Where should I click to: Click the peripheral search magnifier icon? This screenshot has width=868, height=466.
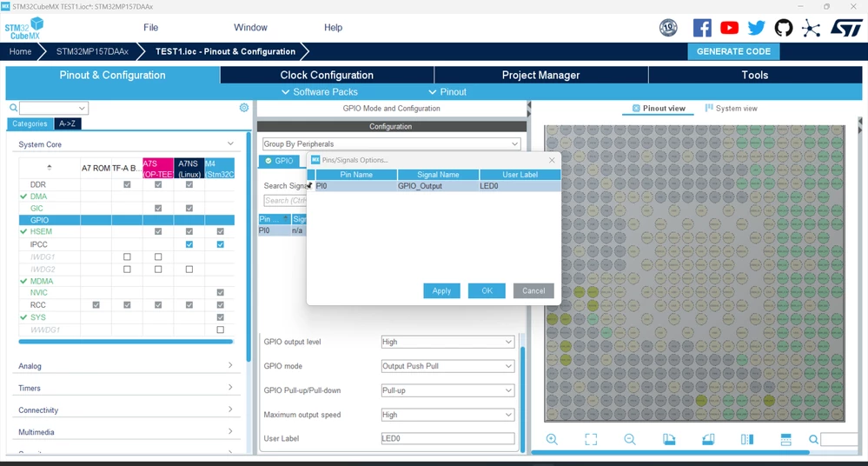coord(13,108)
